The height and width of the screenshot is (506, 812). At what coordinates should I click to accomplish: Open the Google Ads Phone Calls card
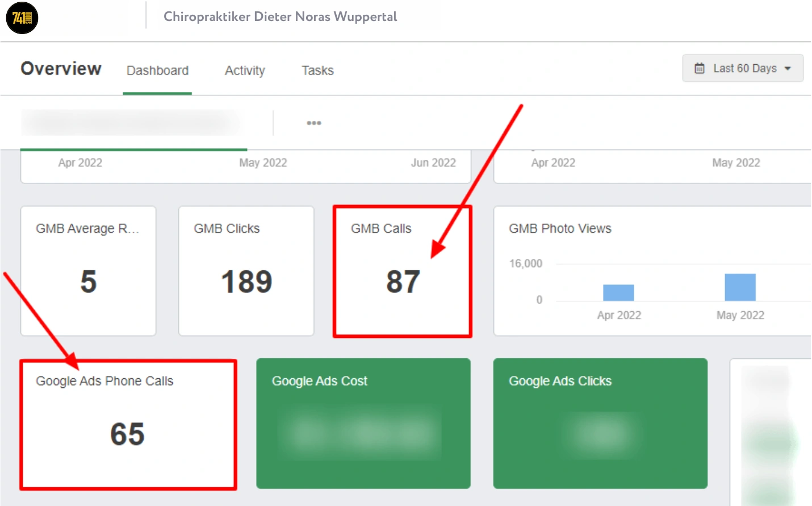click(128, 424)
